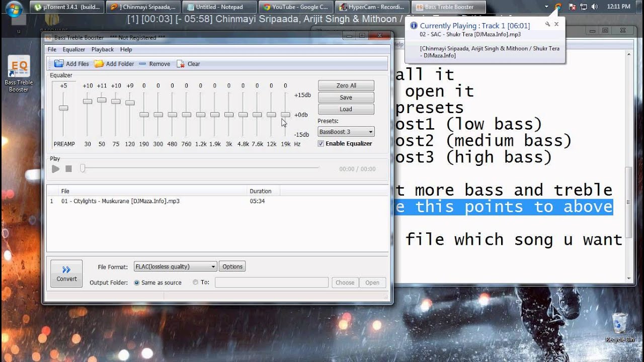Screen dimensions: 644x362
Task: Click '02 - SAC - Shukr Tera' popup text
Action: [x=470, y=35]
